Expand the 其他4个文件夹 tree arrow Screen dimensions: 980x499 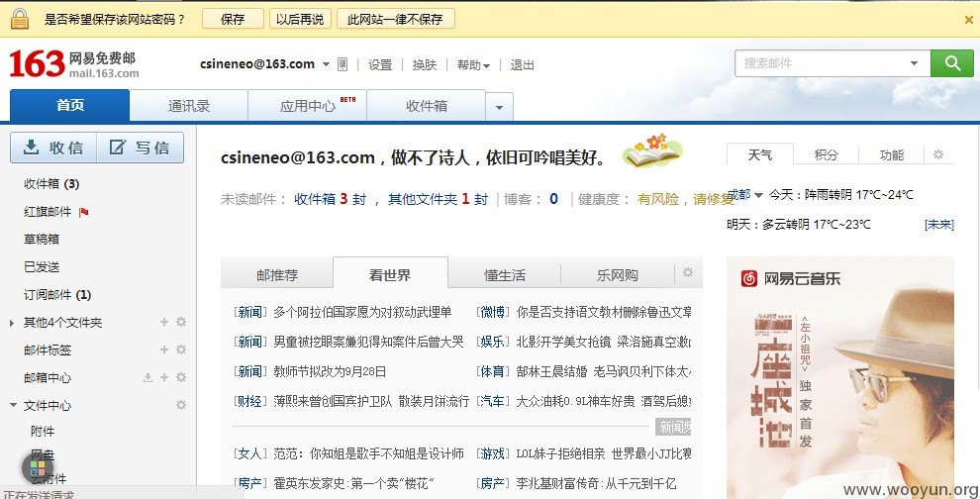(x=11, y=323)
